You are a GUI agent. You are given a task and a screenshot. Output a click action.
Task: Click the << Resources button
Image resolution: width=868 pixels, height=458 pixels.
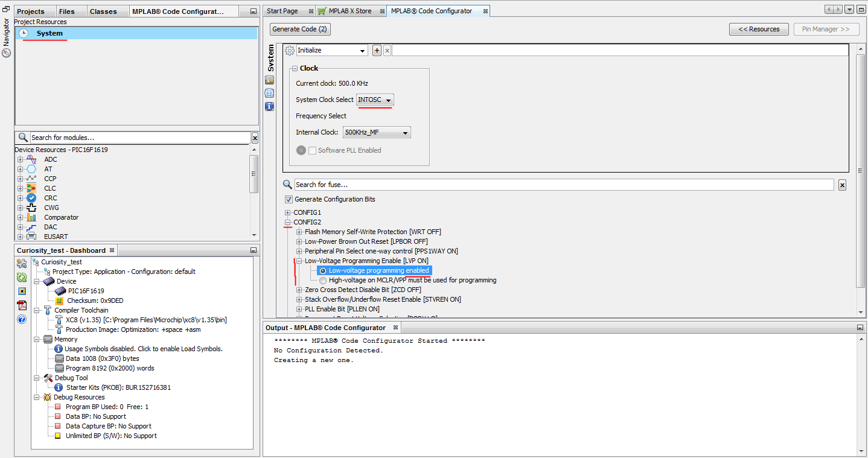coord(759,29)
